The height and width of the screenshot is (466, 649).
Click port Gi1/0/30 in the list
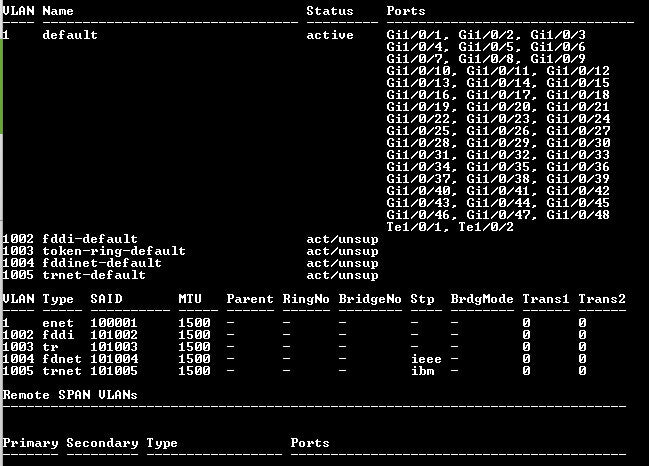[578, 143]
